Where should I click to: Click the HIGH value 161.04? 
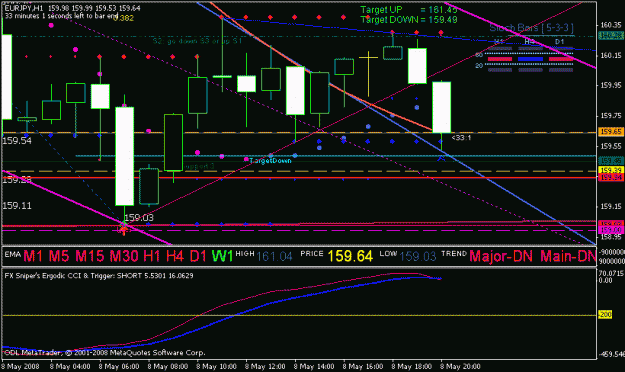(274, 257)
